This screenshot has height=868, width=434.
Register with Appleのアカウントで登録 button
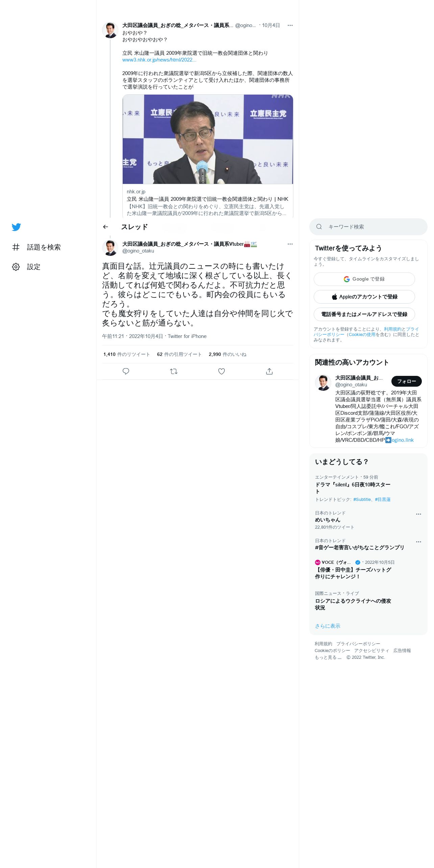point(364,297)
